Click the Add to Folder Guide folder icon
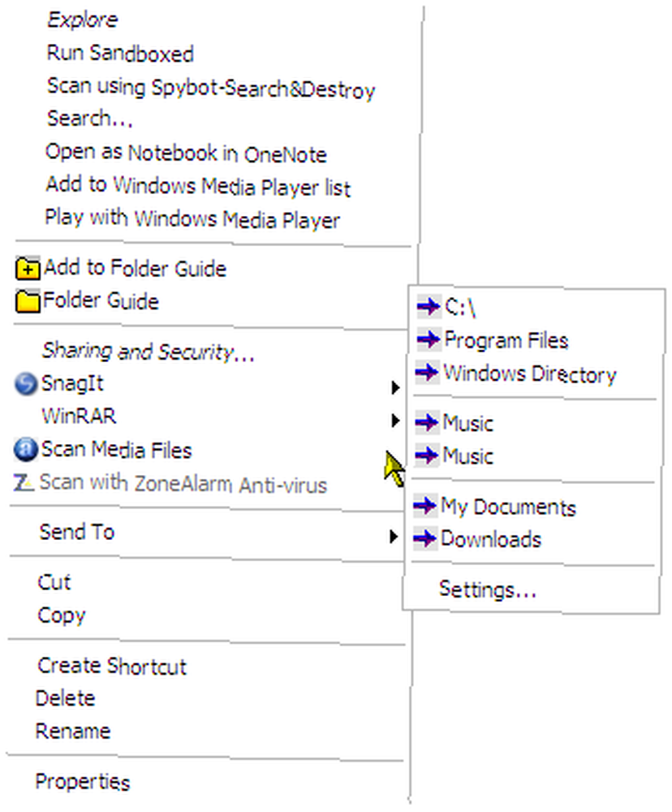Image resolution: width=672 pixels, height=812 pixels. coord(28,268)
